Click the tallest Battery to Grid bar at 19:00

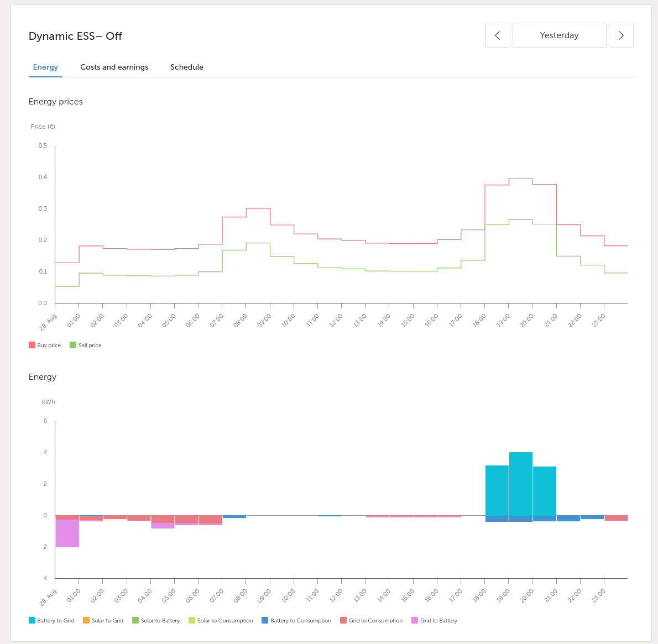[520, 484]
